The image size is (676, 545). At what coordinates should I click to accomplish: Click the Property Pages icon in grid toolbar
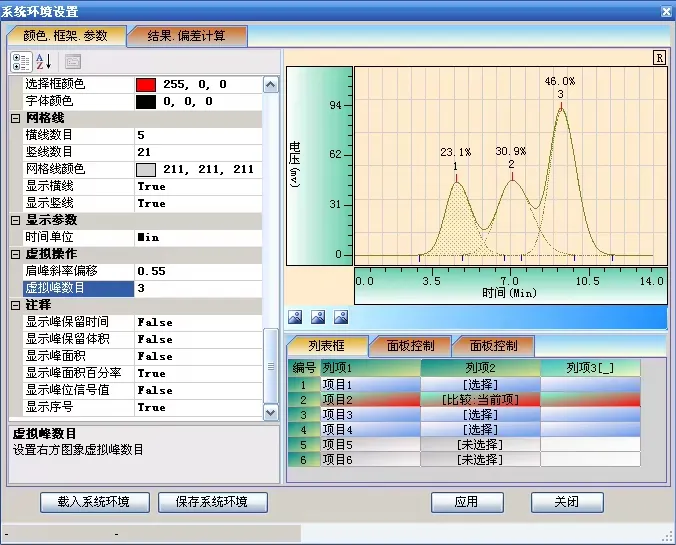pyautogui.click(x=73, y=62)
